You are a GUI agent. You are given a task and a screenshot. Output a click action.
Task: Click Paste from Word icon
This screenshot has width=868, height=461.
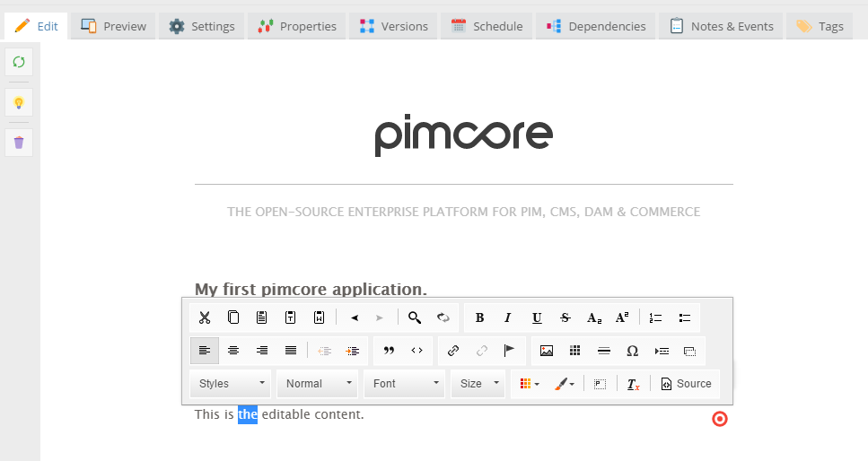click(319, 317)
